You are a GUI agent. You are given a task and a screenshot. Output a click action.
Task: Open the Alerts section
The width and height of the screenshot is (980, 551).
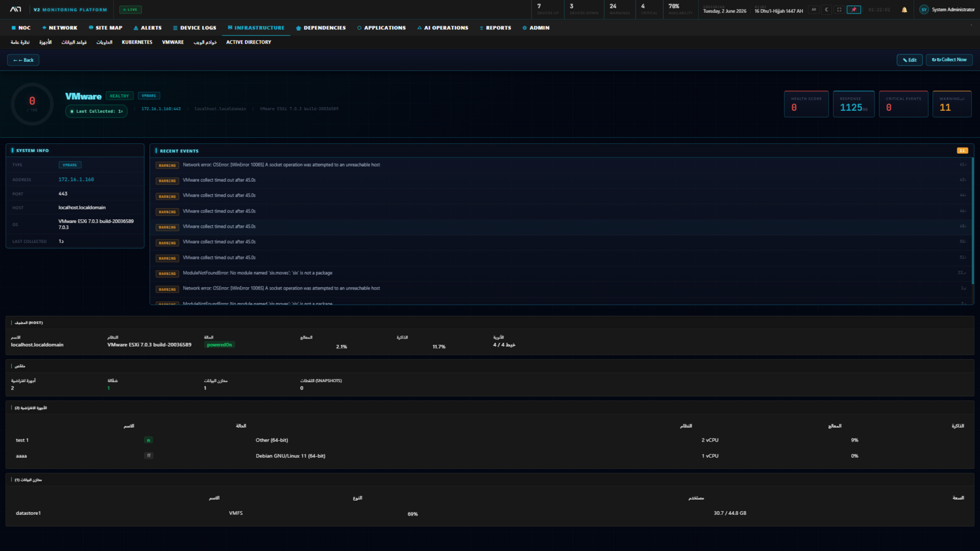(148, 28)
